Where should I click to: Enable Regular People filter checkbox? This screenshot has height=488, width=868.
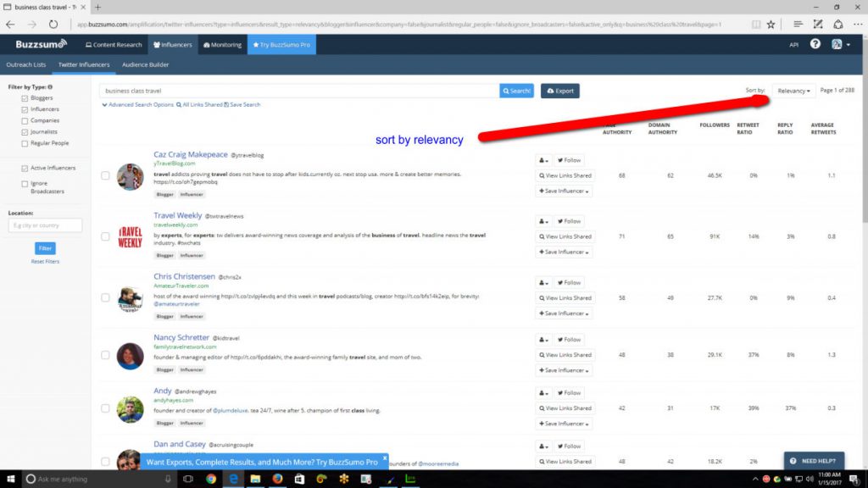pyautogui.click(x=25, y=143)
